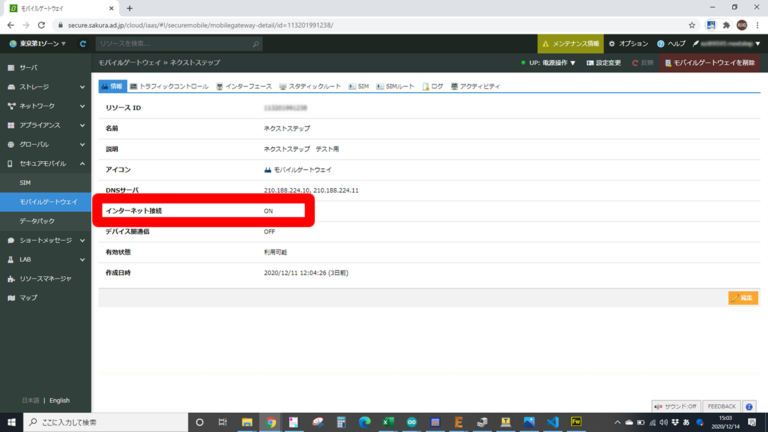Switch to the SIMルート tab
The width and height of the screenshot is (768, 432).
[x=395, y=86]
